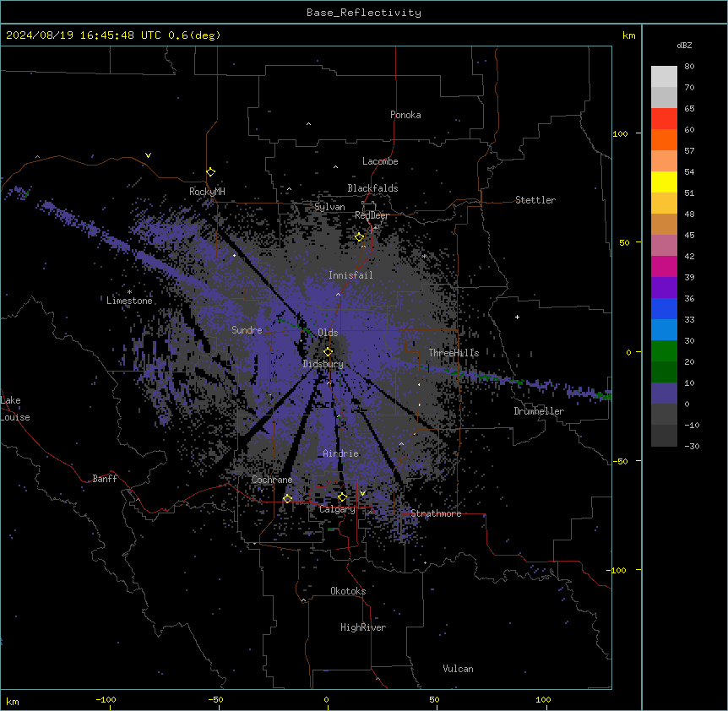
Task: Click the Calgary label
Action: [x=337, y=509]
